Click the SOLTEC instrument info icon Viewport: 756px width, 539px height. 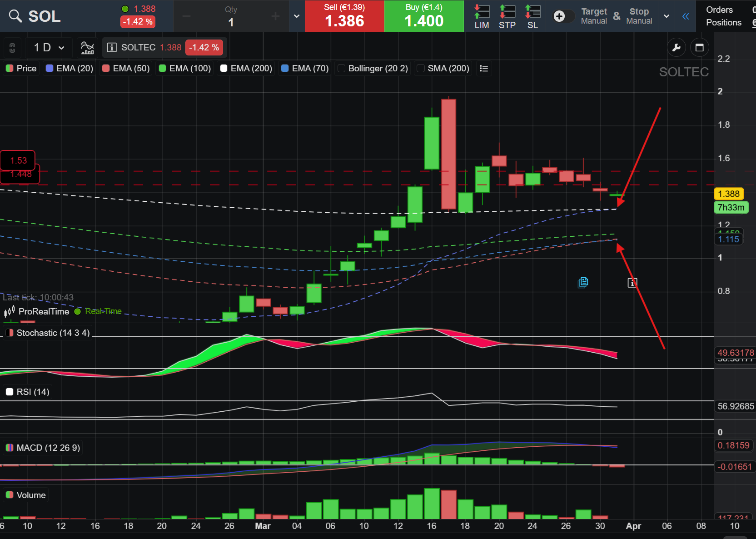tap(112, 47)
